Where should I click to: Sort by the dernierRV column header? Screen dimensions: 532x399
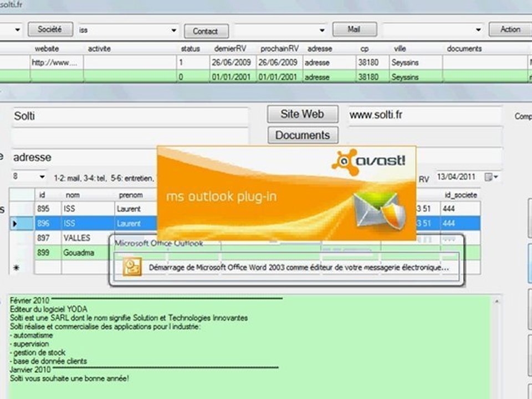[x=230, y=49]
